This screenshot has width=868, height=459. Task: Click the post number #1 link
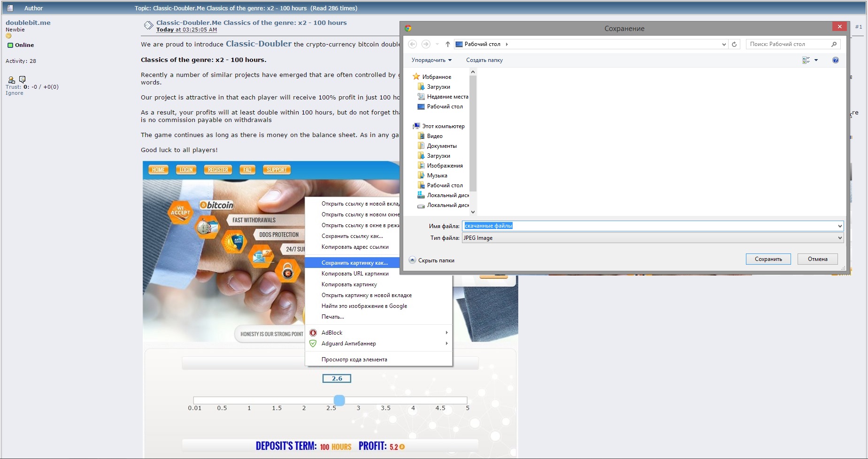(859, 27)
